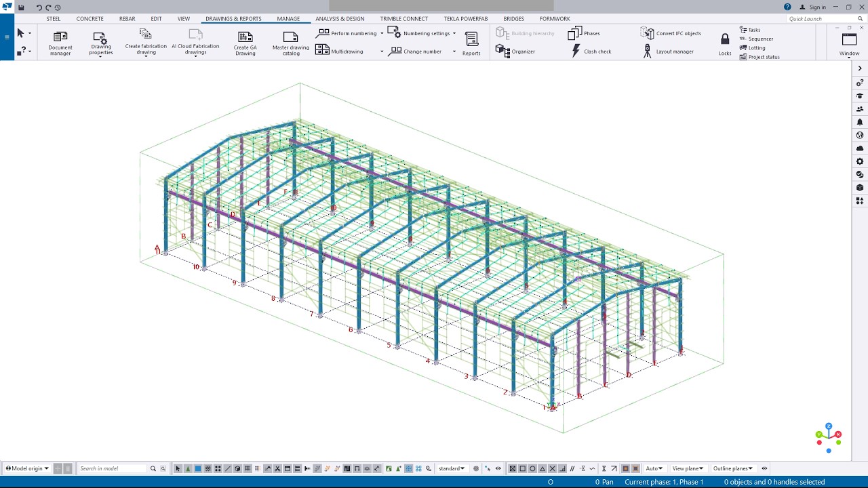Viewport: 868px width, 488px height.
Task: Open the Locks tool
Action: (725, 44)
